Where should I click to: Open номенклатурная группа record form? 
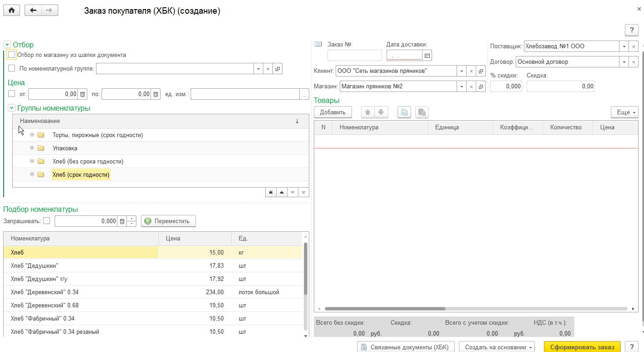point(278,69)
